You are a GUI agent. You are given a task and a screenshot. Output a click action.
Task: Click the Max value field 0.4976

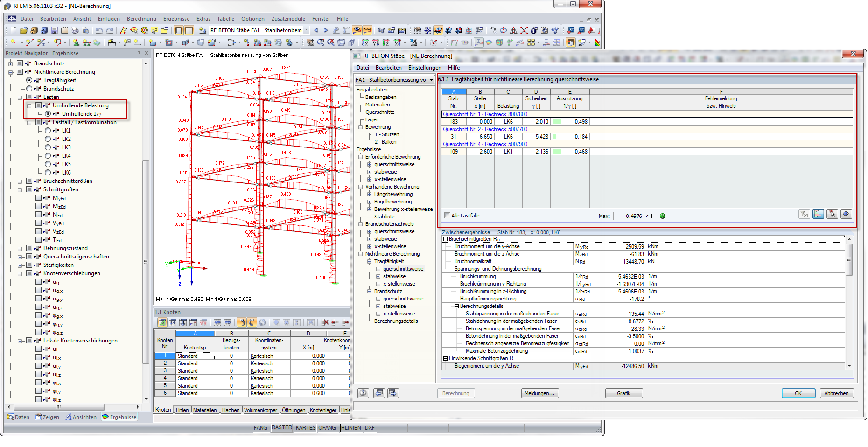tap(628, 216)
